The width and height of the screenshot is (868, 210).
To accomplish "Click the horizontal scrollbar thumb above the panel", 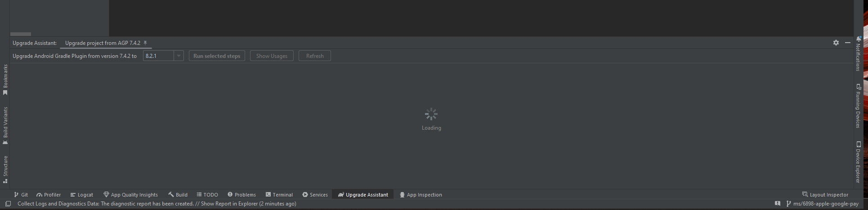I will [x=21, y=34].
